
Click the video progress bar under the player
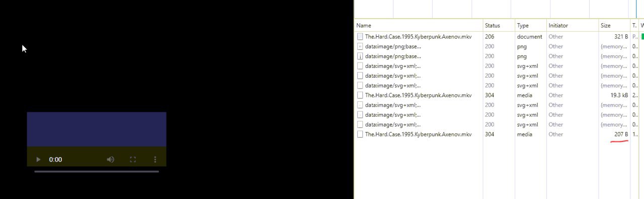[97, 171]
